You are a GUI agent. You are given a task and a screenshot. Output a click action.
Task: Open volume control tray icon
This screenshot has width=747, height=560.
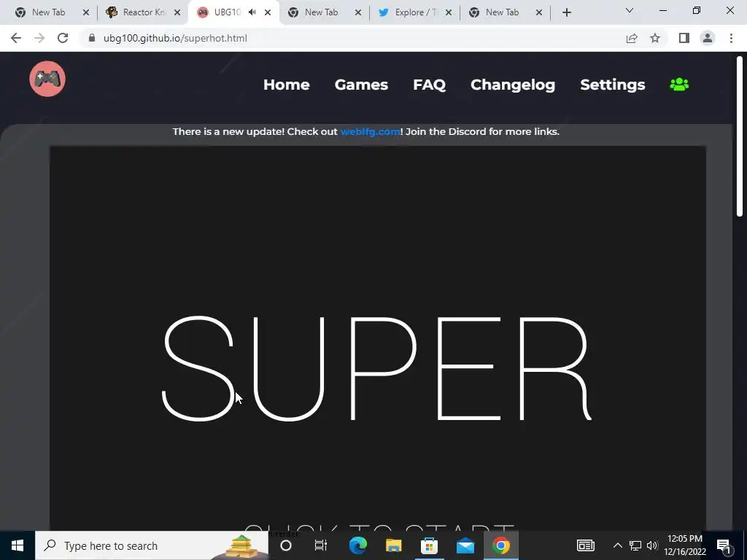pos(652,545)
